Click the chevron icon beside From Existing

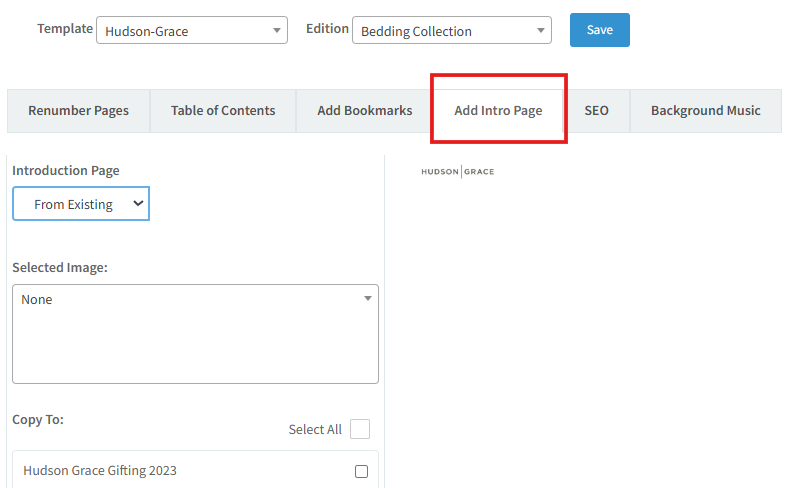click(138, 203)
